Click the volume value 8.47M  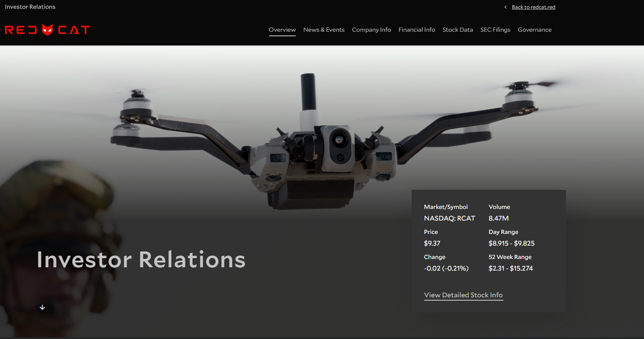coord(499,218)
